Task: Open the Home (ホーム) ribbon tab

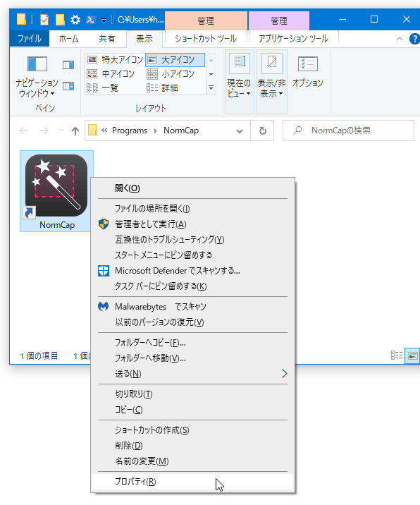Action: 68,39
